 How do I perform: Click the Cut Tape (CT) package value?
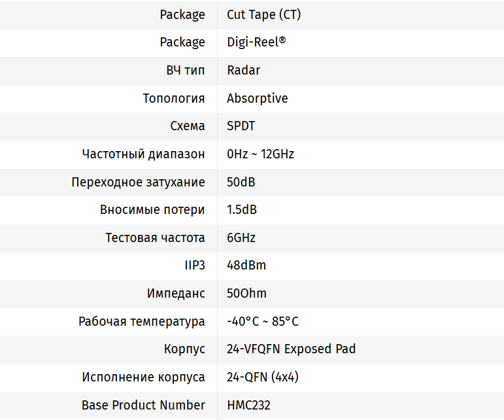(x=263, y=14)
